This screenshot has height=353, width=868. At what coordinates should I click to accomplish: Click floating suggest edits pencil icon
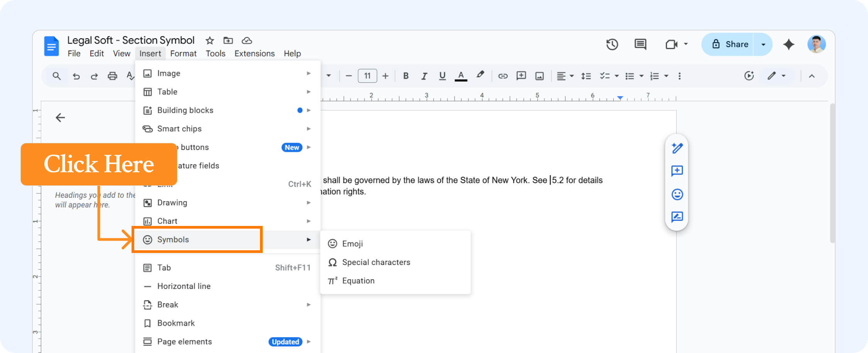coord(677,148)
